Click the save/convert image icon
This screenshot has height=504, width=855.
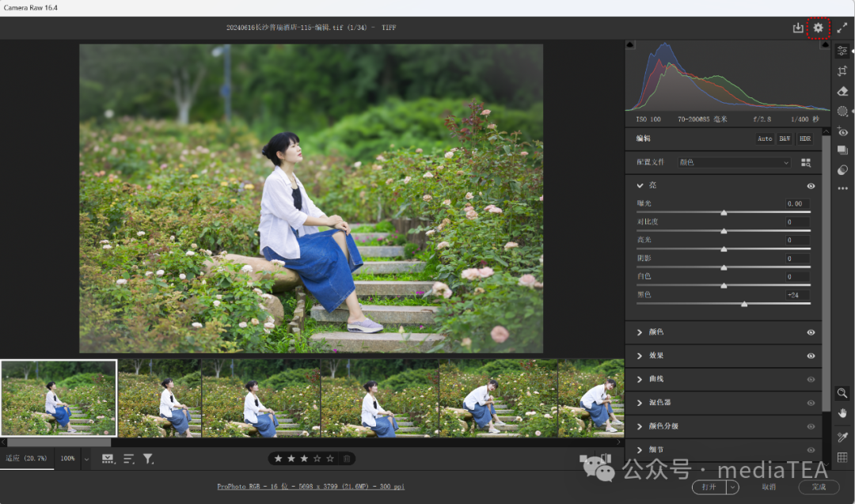[x=798, y=28]
